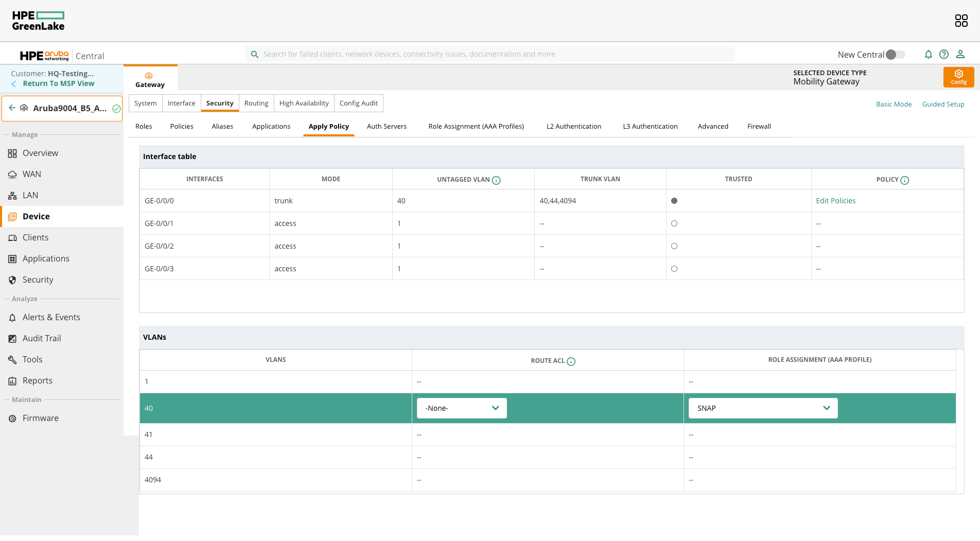
Task: Click the back arrow beside Aruba9004 device
Action: pos(12,108)
